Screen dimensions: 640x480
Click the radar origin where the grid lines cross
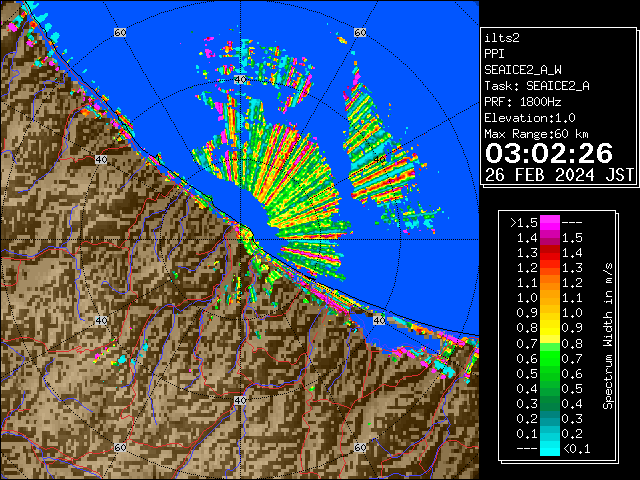coord(240,240)
